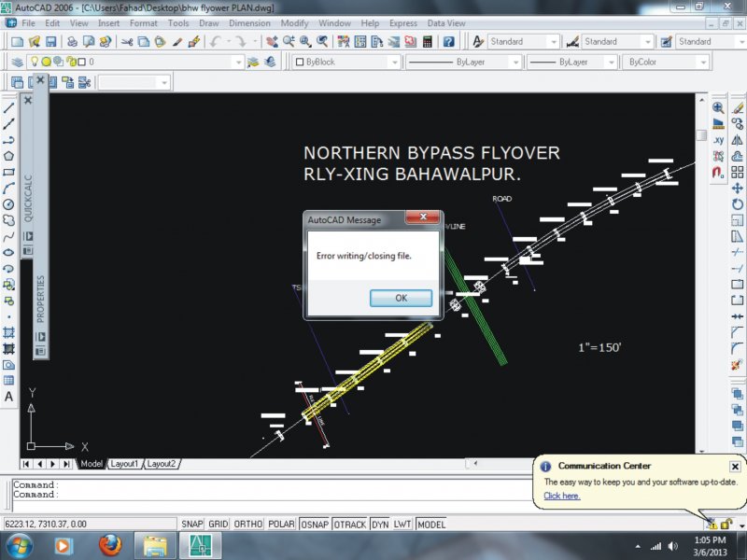
Task: Select the Line draw tool
Action: click(x=8, y=108)
